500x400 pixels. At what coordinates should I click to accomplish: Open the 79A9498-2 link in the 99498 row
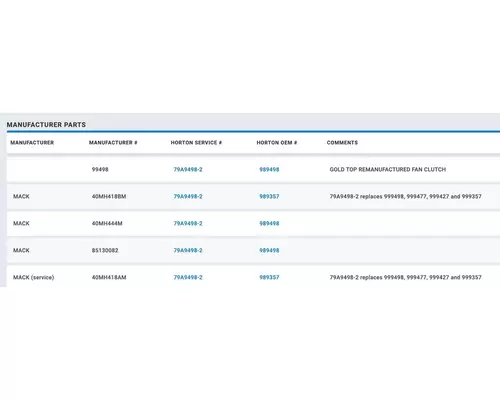click(188, 169)
